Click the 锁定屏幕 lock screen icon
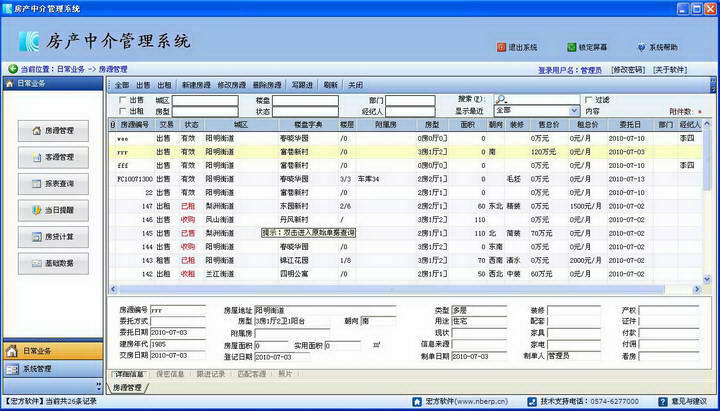720x411 pixels. click(x=572, y=47)
